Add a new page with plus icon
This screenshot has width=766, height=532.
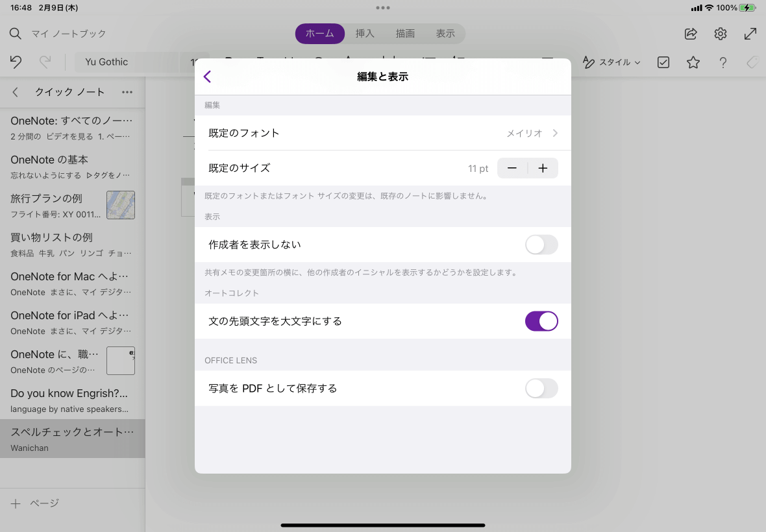16,503
